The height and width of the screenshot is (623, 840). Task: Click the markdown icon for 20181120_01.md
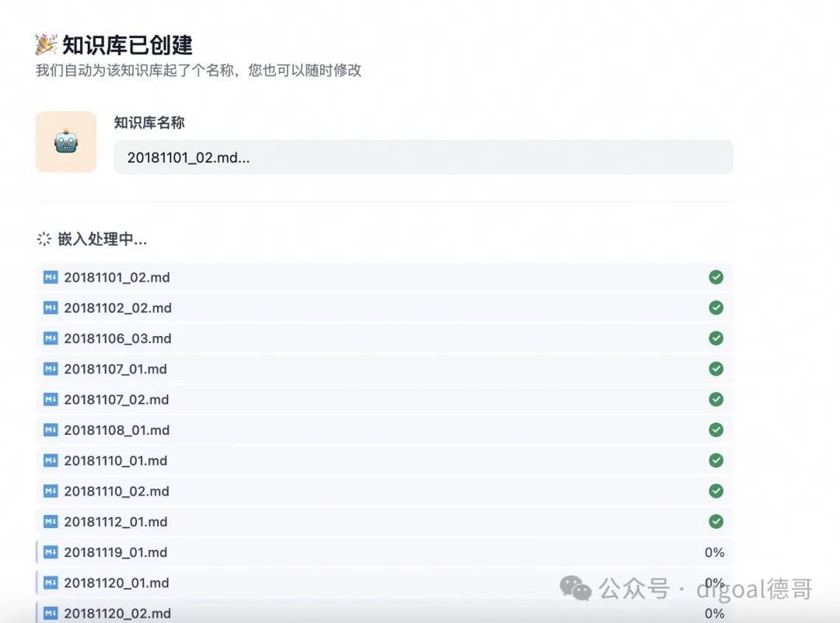coord(51,583)
